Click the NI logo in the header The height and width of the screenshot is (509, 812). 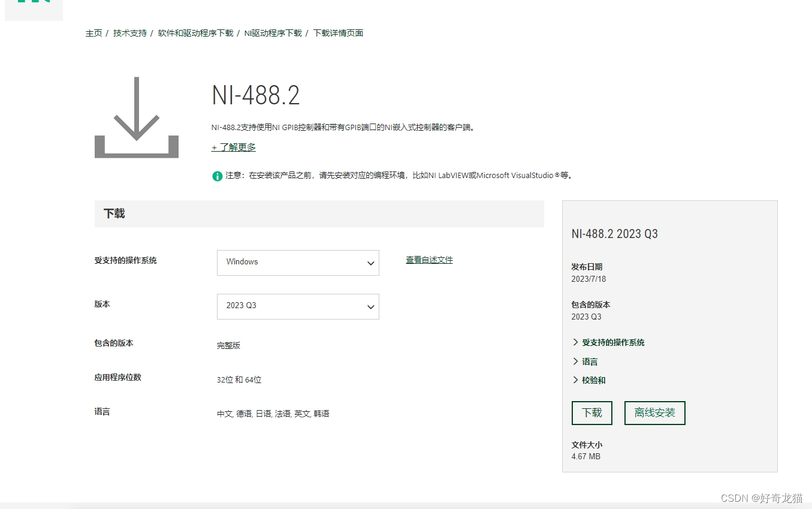click(34, 9)
